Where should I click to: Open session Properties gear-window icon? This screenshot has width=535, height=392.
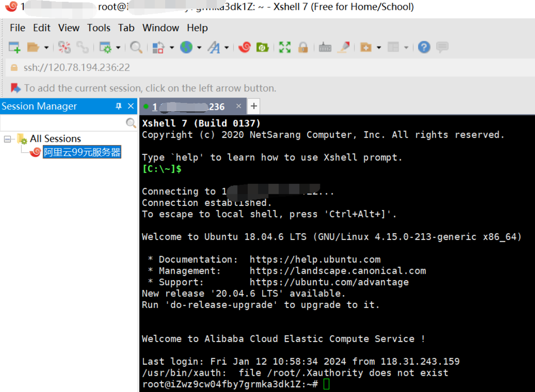click(x=105, y=47)
